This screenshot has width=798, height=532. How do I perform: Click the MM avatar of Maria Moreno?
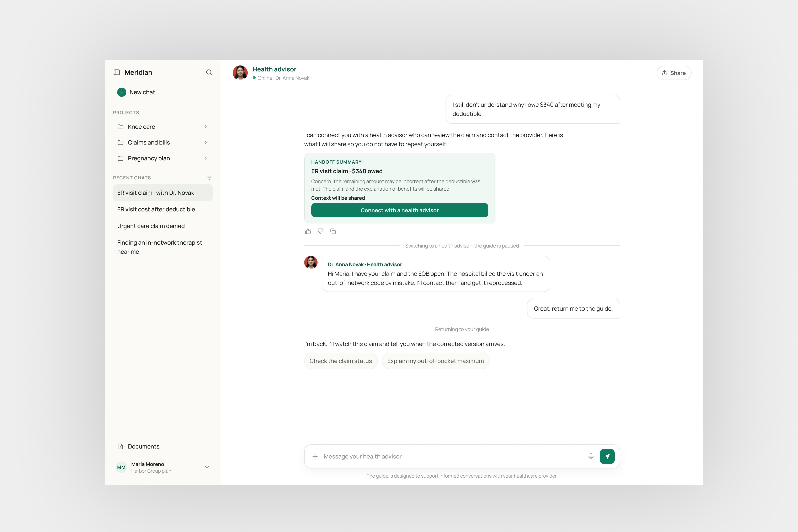point(121,467)
